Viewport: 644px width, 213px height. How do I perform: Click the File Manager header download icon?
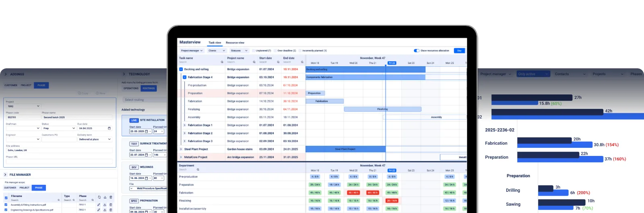(x=105, y=197)
